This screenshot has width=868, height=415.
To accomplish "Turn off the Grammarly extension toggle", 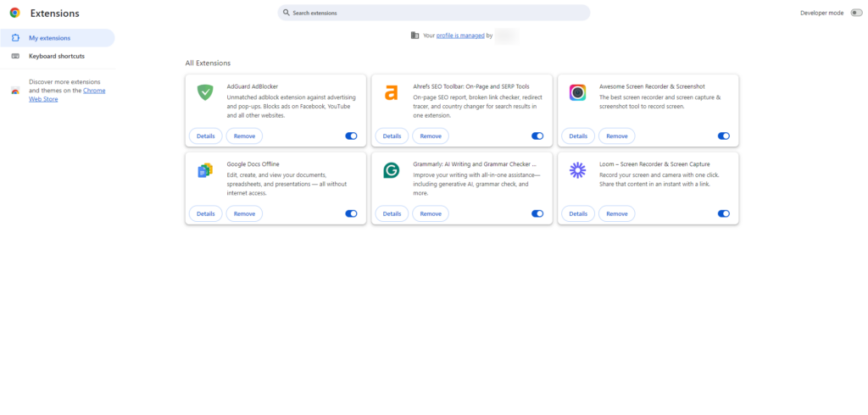I will coord(537,213).
